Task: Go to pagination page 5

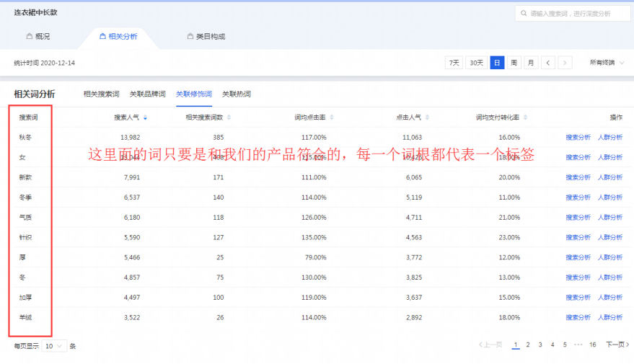Action: point(565,345)
